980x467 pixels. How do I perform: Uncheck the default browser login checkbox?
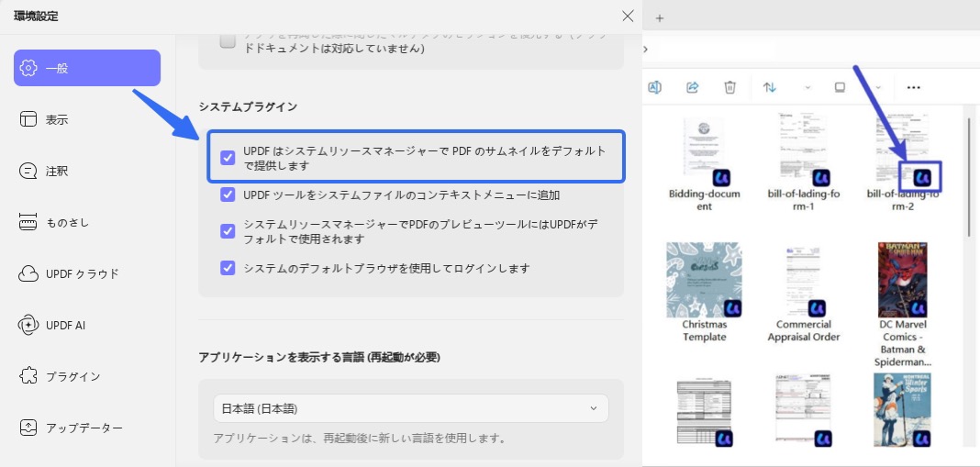tap(228, 268)
